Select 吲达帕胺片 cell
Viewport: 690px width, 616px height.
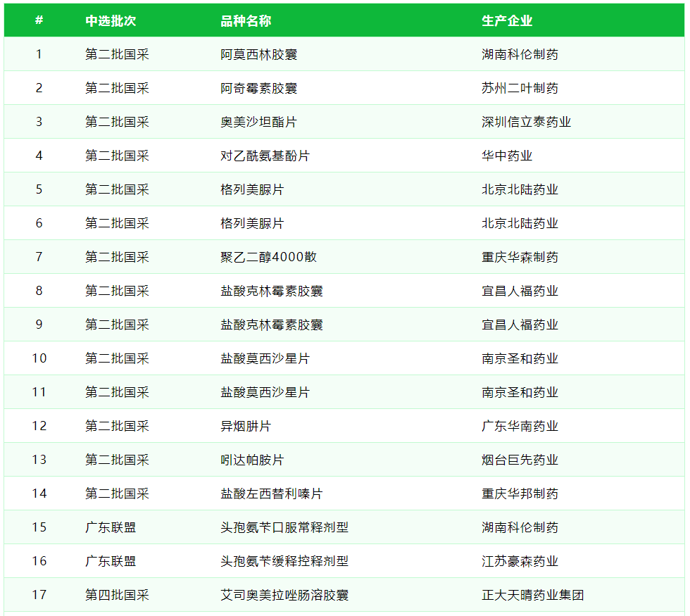click(x=252, y=460)
